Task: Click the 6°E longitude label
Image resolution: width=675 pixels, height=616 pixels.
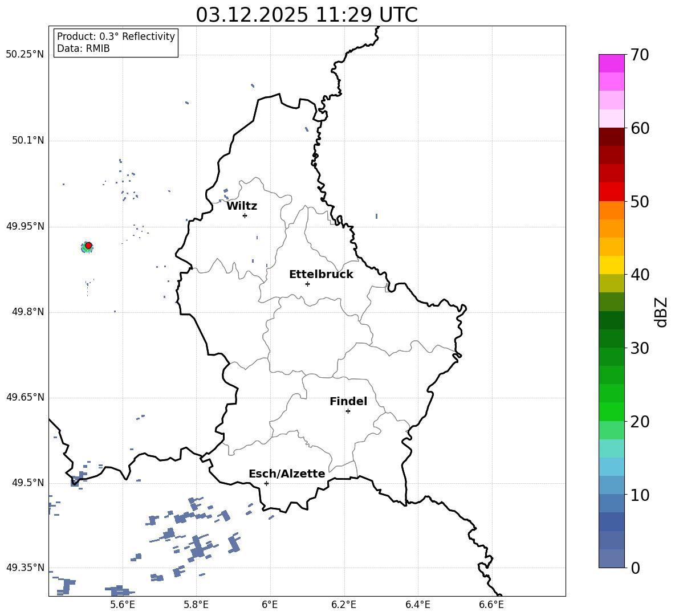Action: point(270,605)
